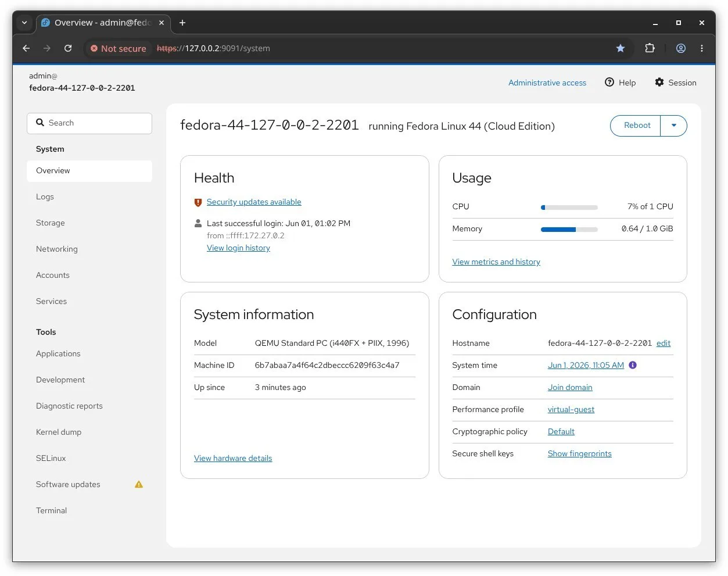Minimize the browser window
This screenshot has height=576, width=728.
[655, 23]
